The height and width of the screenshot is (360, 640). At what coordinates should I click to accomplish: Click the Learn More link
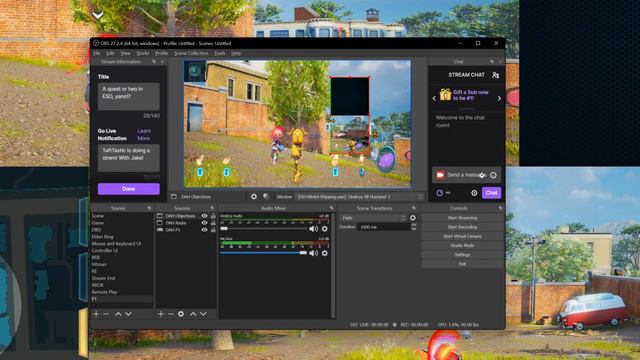pos(144,135)
